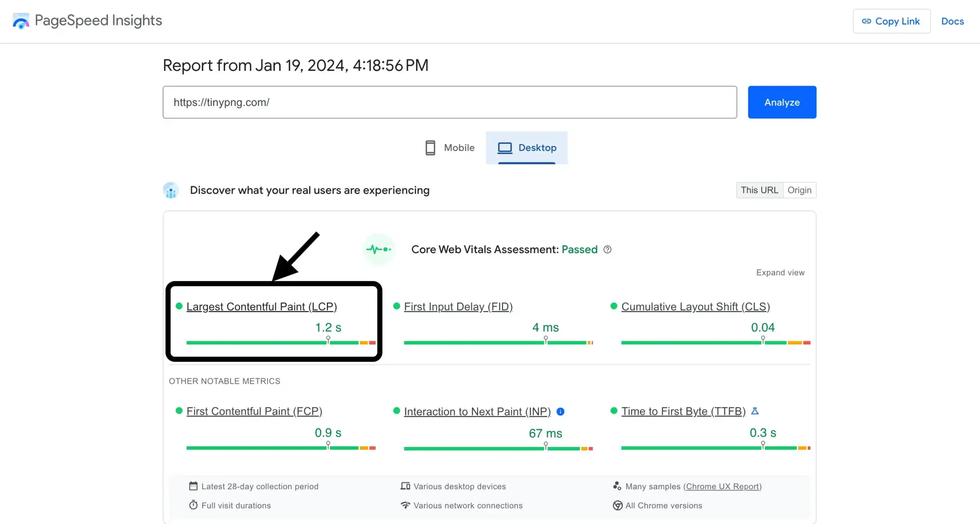Click the FID distribution bar

tap(498, 342)
